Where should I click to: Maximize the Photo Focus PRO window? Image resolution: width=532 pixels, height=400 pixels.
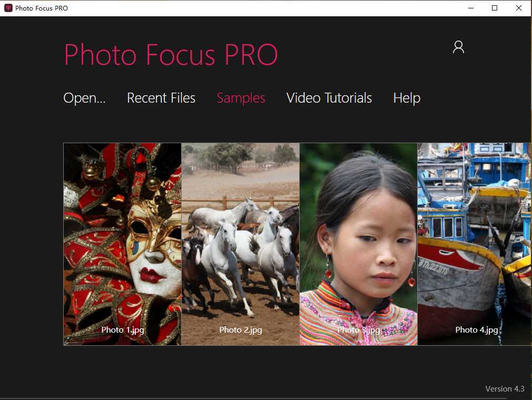(495, 8)
